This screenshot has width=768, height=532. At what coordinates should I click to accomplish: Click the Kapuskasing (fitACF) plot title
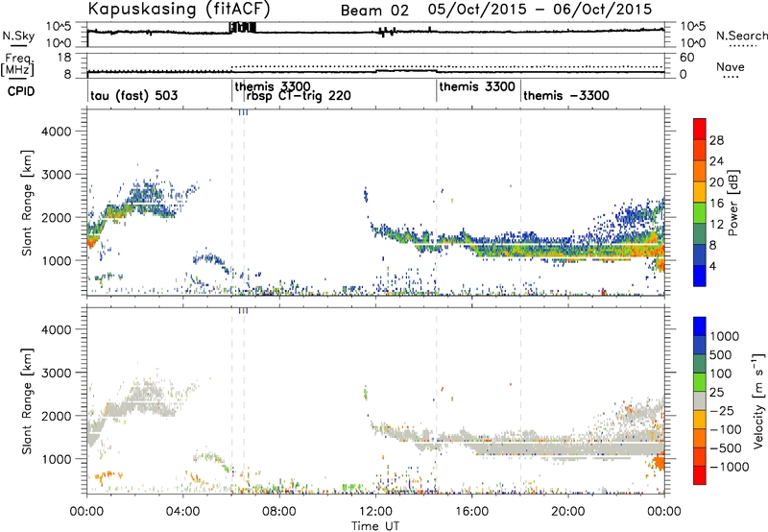click(179, 9)
